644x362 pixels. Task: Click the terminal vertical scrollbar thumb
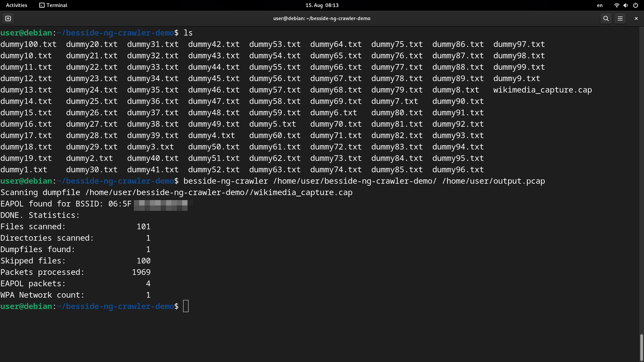(641, 347)
